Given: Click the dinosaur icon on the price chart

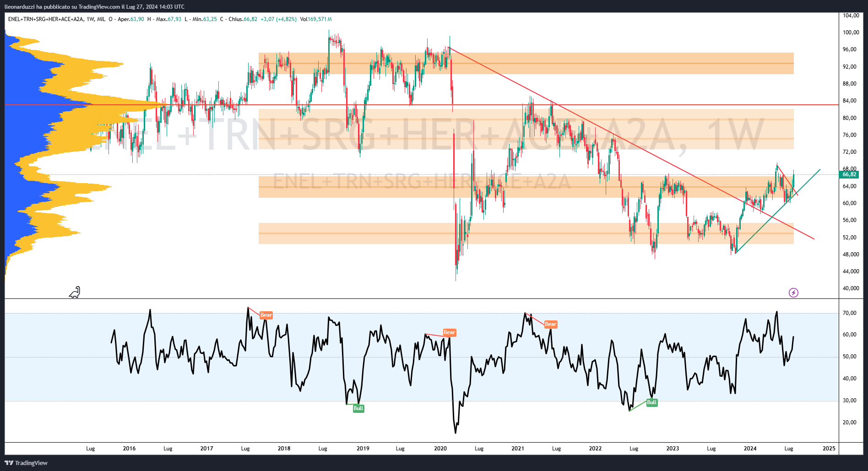Looking at the screenshot, I should pyautogui.click(x=75, y=292).
